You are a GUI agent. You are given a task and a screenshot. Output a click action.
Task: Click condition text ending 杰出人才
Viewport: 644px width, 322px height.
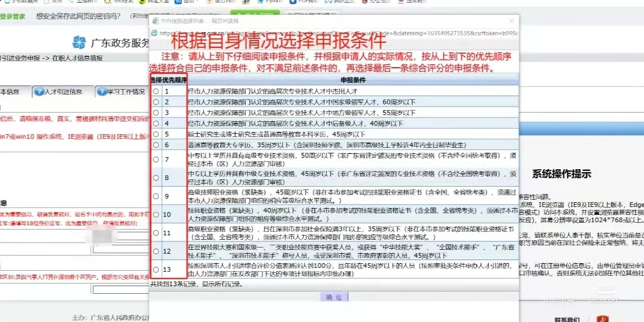[x=272, y=91]
